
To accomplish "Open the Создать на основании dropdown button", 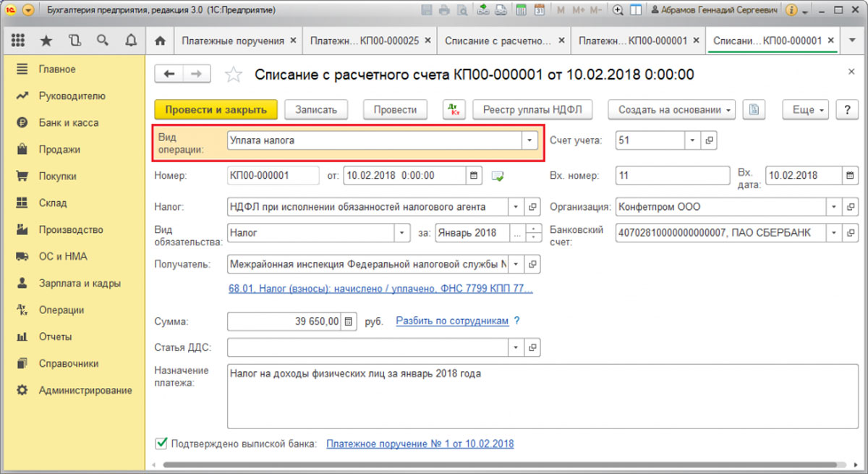I will [x=672, y=110].
